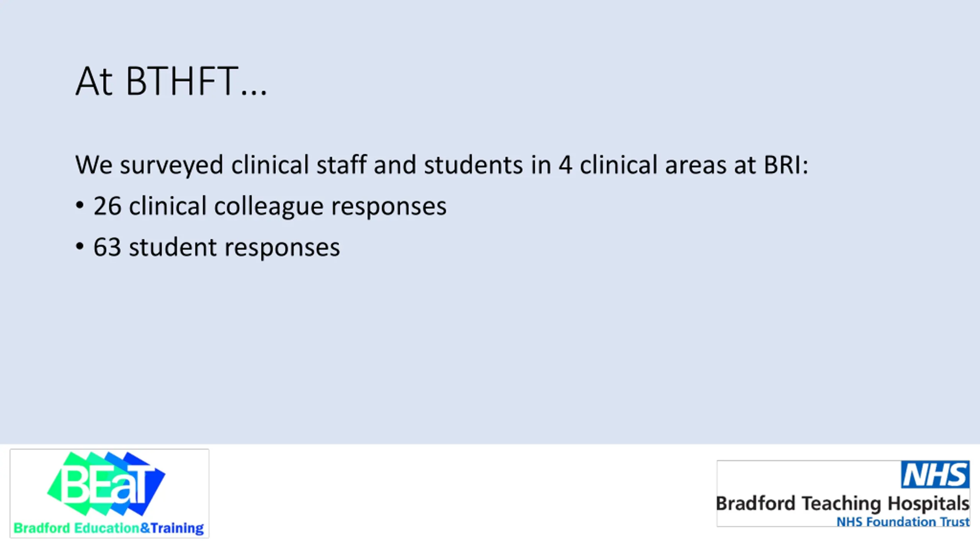The image size is (980, 551).
Task: Select the first bullet point marker
Action: click(80, 205)
